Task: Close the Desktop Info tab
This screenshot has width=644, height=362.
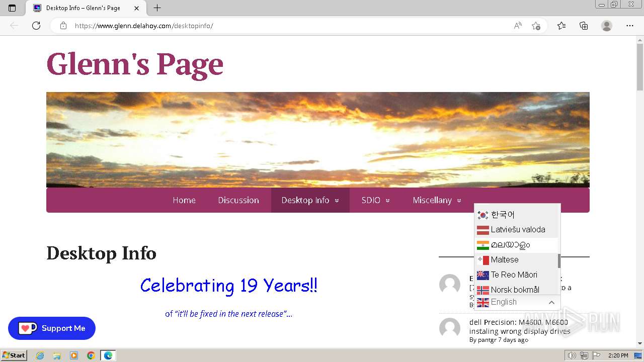Action: [x=137, y=8]
